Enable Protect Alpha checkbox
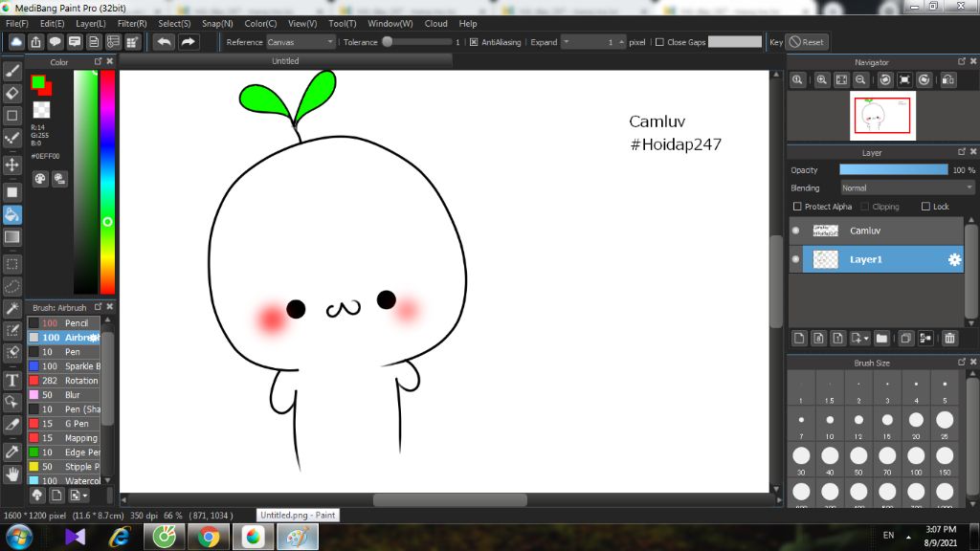Image resolution: width=980 pixels, height=551 pixels. pyautogui.click(x=797, y=207)
